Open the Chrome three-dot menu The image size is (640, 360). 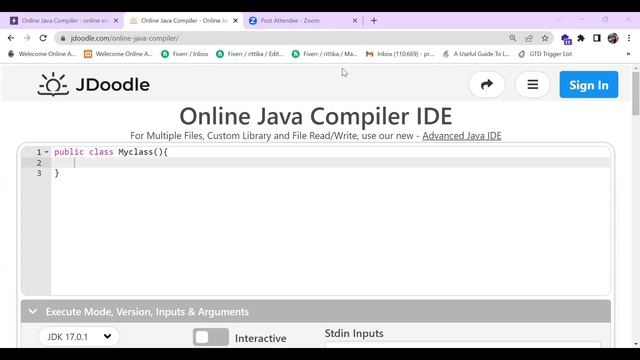click(629, 38)
